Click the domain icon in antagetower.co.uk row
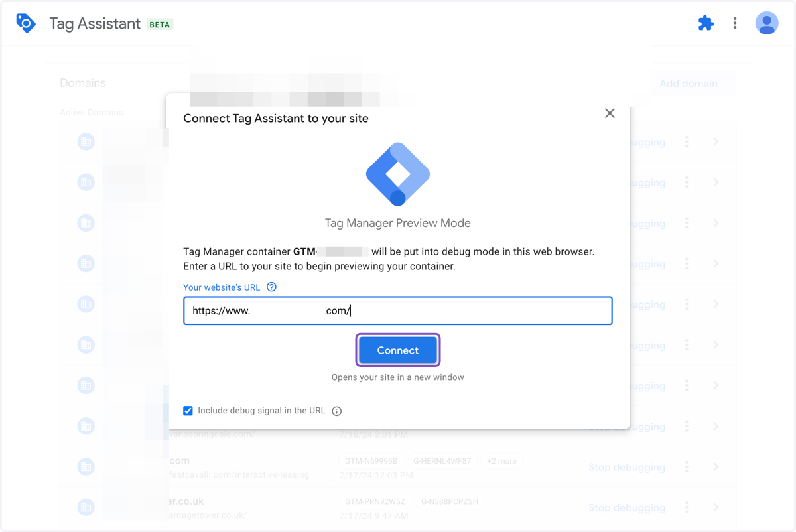The height and width of the screenshot is (532, 796). [x=86, y=507]
